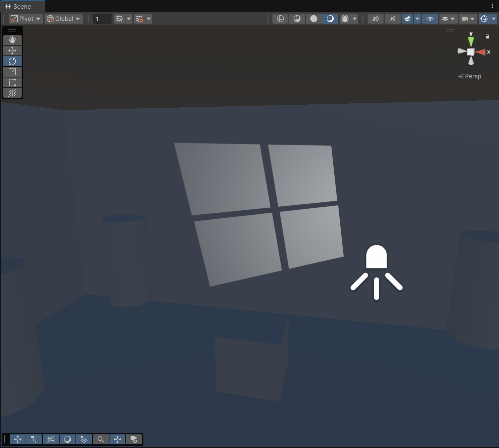Toggle Tool Settings overlay in bottom bar
This screenshot has width=499, height=448.
pos(34,439)
